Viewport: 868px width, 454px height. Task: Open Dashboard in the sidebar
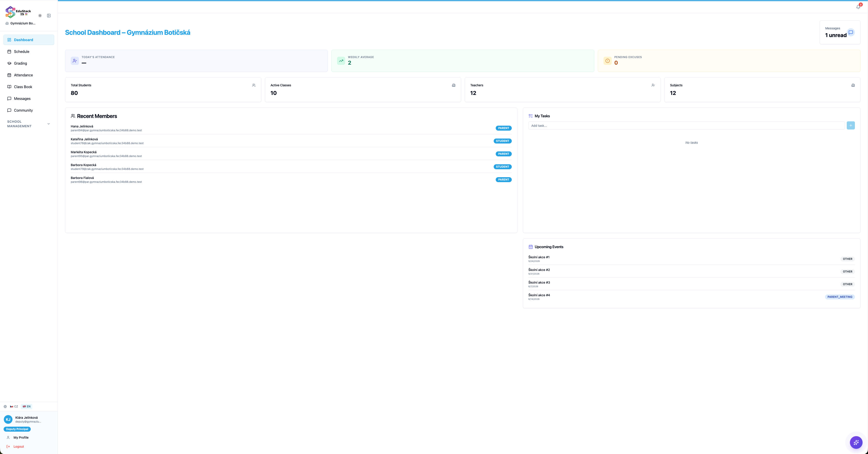[29, 40]
